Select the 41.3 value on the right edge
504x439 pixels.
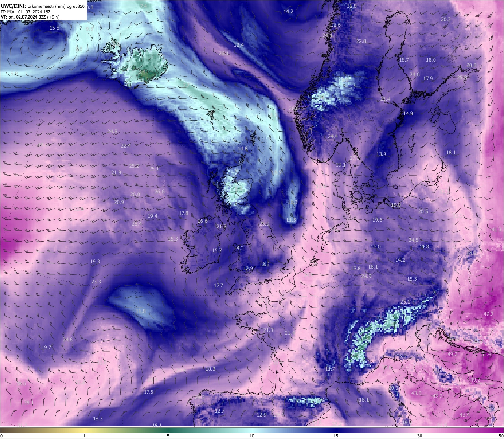click(x=497, y=229)
